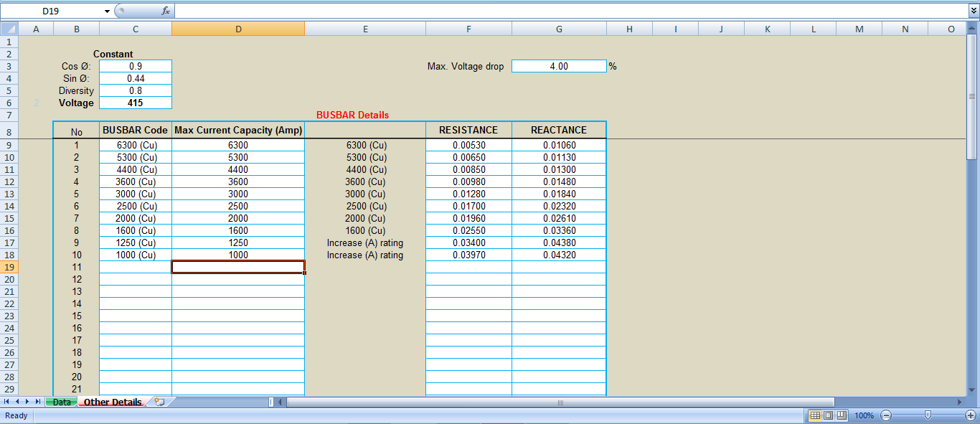Image resolution: width=980 pixels, height=424 pixels.
Task: Click Cos Ø value cell 0.9
Action: 136,66
